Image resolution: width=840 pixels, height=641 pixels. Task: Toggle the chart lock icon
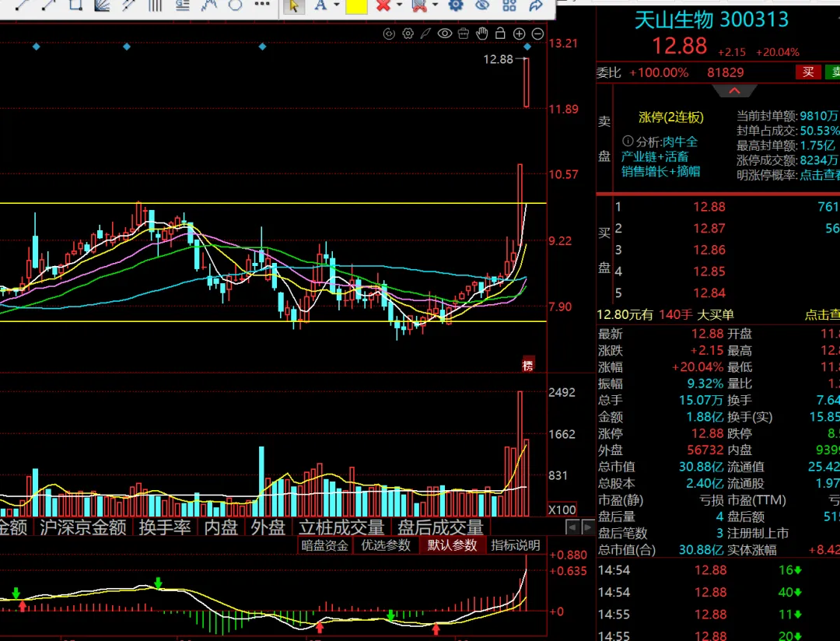tap(500, 33)
